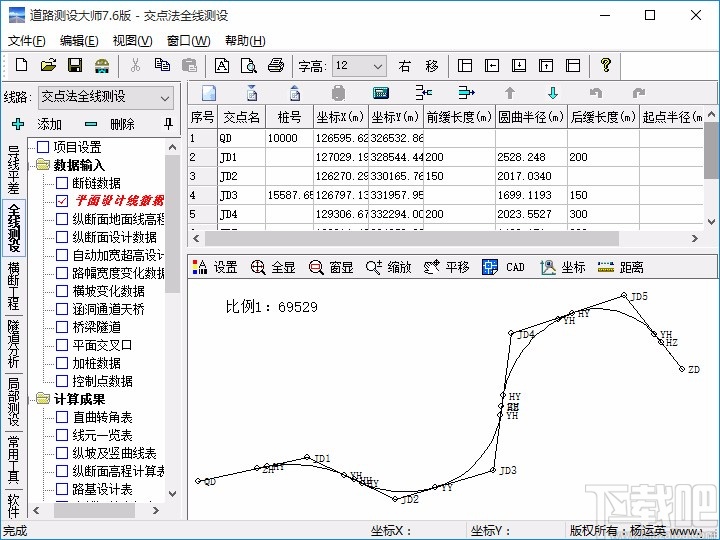Open a file with the folder icon
This screenshot has height=540, width=720.
point(48,65)
